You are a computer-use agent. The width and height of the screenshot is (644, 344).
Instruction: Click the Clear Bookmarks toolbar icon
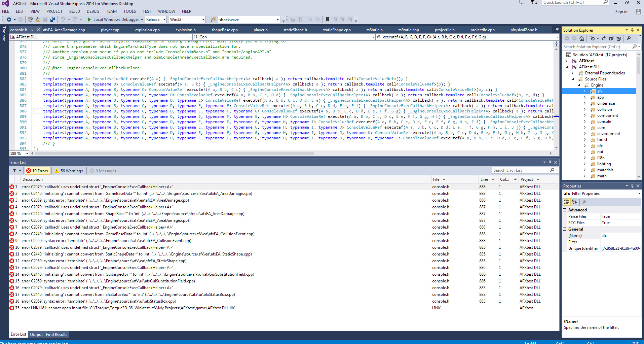pos(350,20)
